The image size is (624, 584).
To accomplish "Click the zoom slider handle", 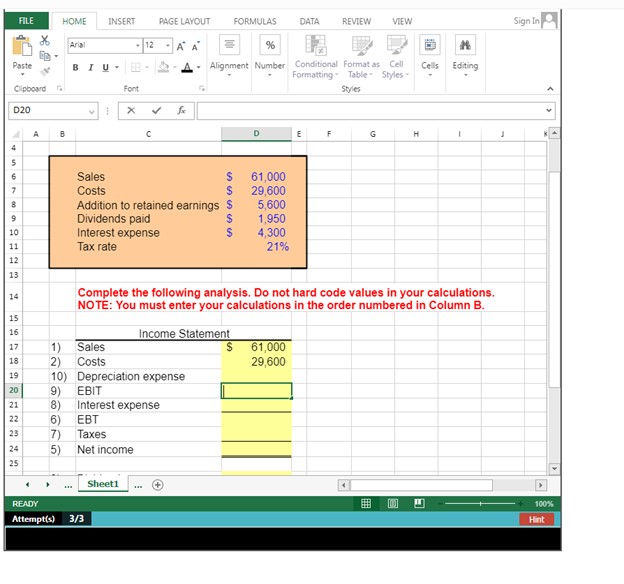I will (x=480, y=504).
